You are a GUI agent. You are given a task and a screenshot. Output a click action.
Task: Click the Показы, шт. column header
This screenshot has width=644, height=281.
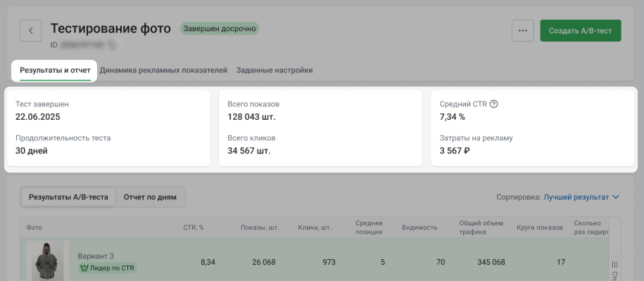[x=260, y=227]
